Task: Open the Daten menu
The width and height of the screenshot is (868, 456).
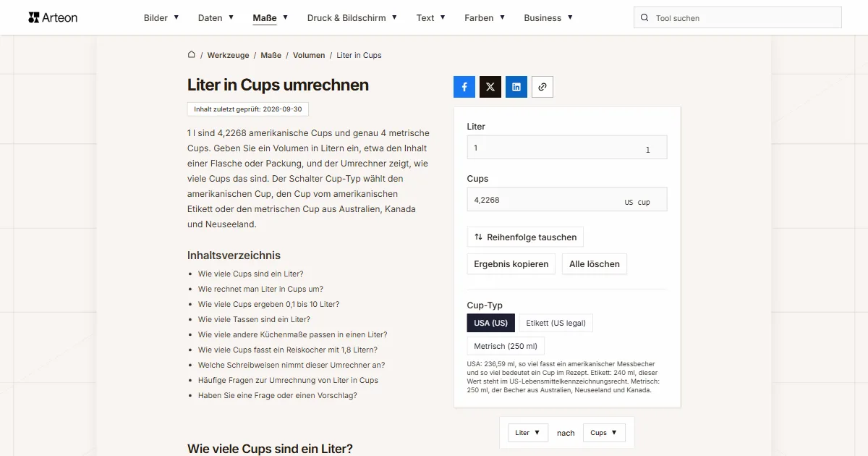Action: pos(216,18)
